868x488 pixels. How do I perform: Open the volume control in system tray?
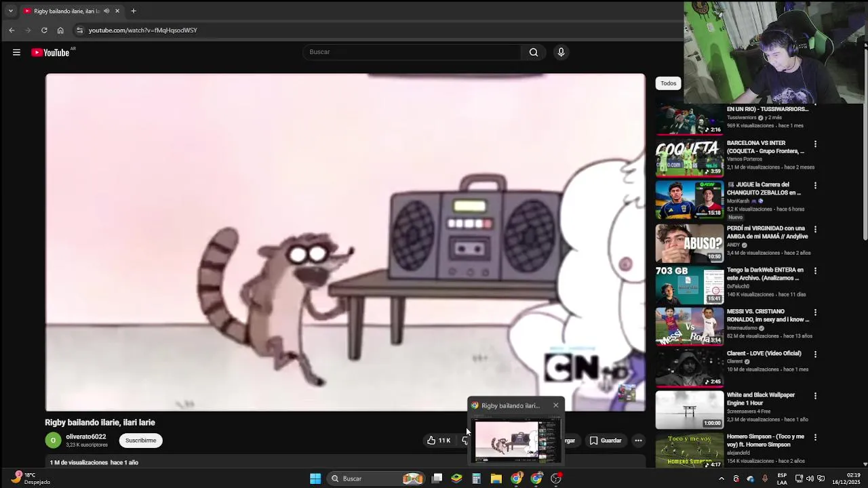tap(810, 479)
